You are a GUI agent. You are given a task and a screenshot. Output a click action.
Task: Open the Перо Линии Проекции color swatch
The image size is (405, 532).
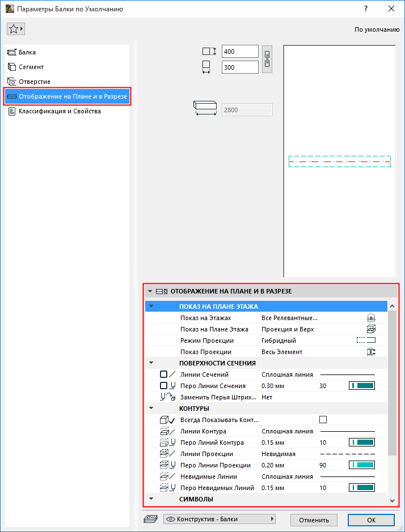pyautogui.click(x=362, y=465)
